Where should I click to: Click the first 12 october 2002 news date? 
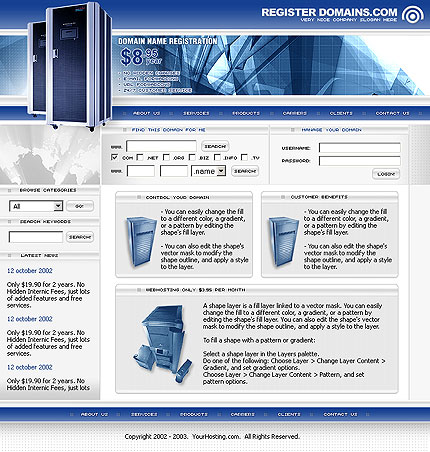[x=30, y=271]
